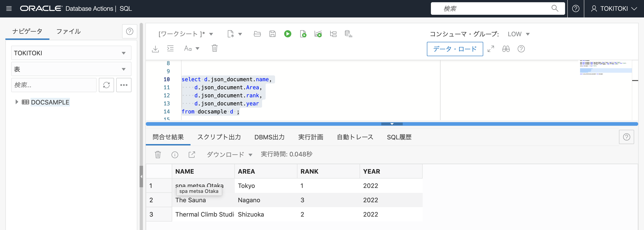Run the worksheet as a script
Viewport: 644px width, 230px height.
pos(303,34)
